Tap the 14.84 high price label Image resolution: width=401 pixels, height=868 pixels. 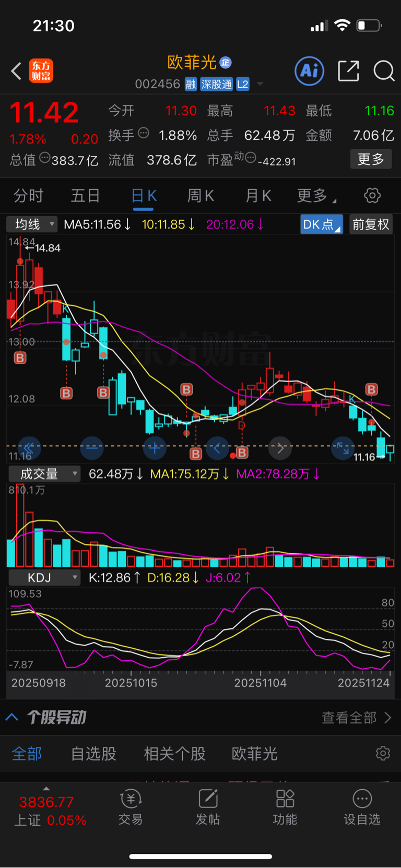tap(48, 248)
